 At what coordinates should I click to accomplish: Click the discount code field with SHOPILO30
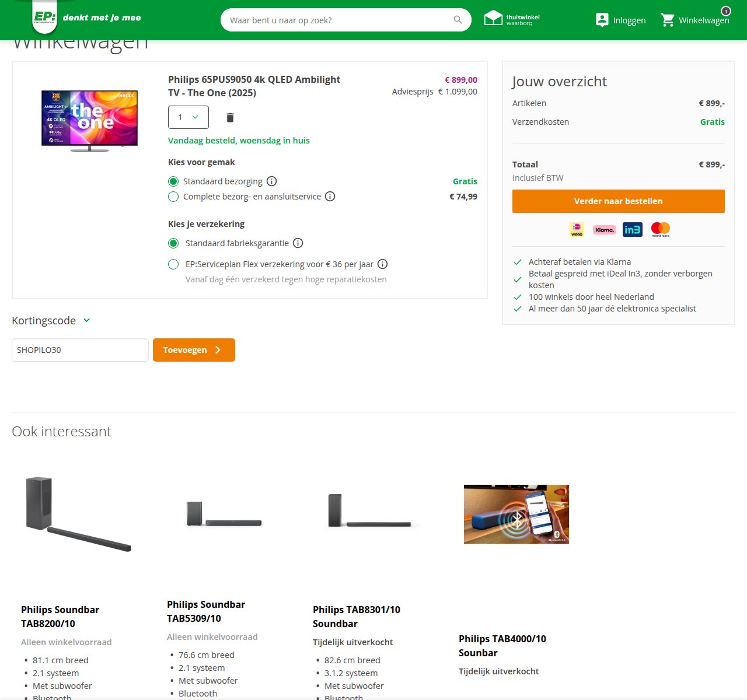(81, 350)
